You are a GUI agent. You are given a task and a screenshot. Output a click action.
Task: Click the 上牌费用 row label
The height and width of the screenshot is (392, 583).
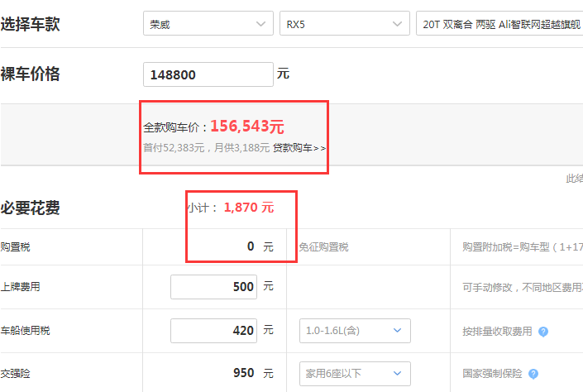[21, 287]
